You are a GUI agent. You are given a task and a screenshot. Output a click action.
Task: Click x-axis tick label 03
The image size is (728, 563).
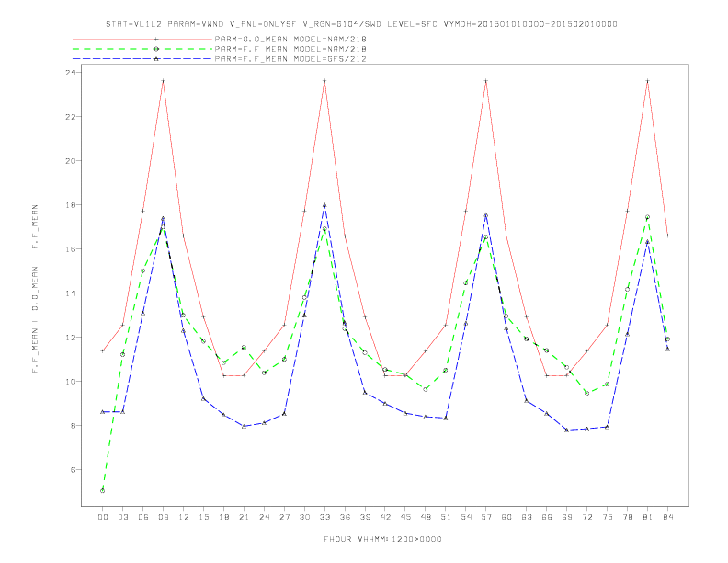coord(122,517)
